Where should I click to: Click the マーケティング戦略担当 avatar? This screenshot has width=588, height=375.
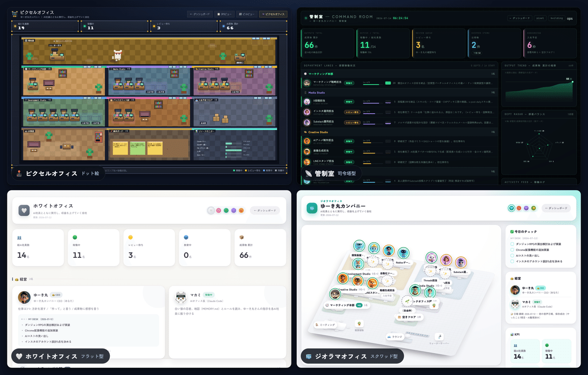[x=307, y=83]
